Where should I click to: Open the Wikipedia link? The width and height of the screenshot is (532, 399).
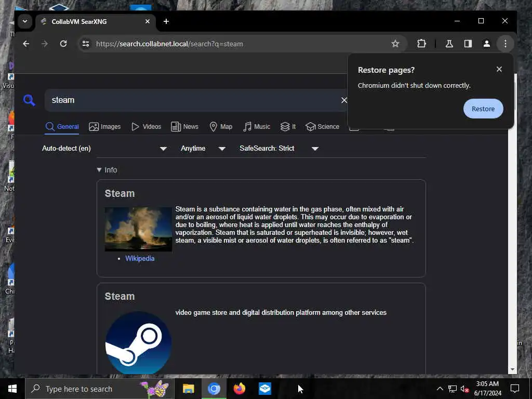pos(139,259)
